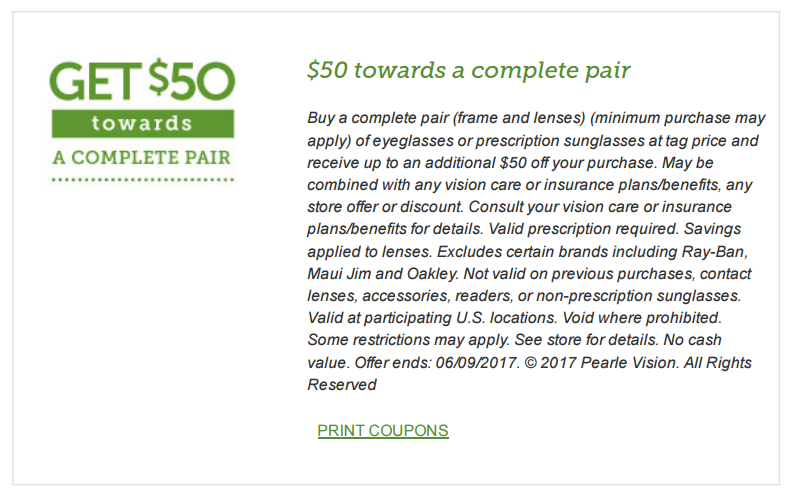Click the dotted green line under coupon logo

143,179
